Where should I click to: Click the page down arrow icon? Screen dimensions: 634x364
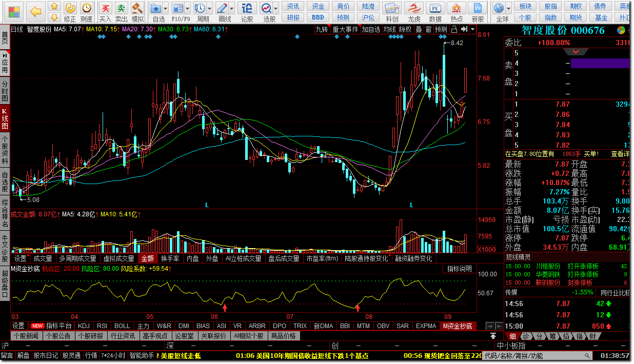click(x=55, y=17)
